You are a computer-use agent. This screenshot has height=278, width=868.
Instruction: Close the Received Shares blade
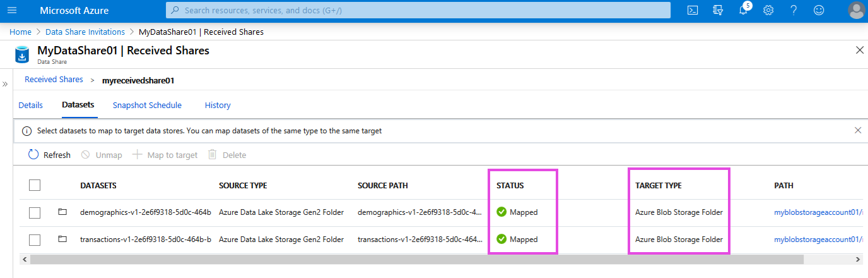click(x=859, y=50)
